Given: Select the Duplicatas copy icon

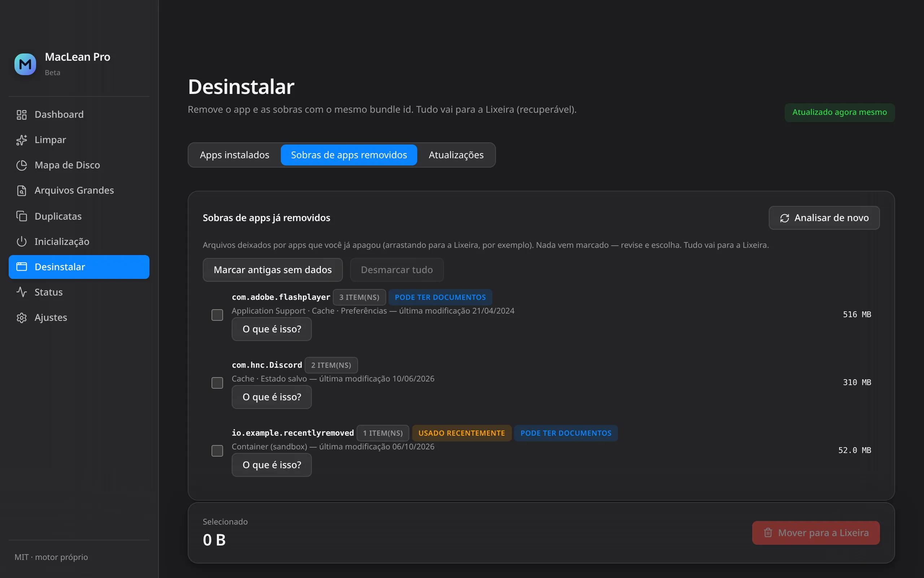Looking at the screenshot, I should [22, 216].
